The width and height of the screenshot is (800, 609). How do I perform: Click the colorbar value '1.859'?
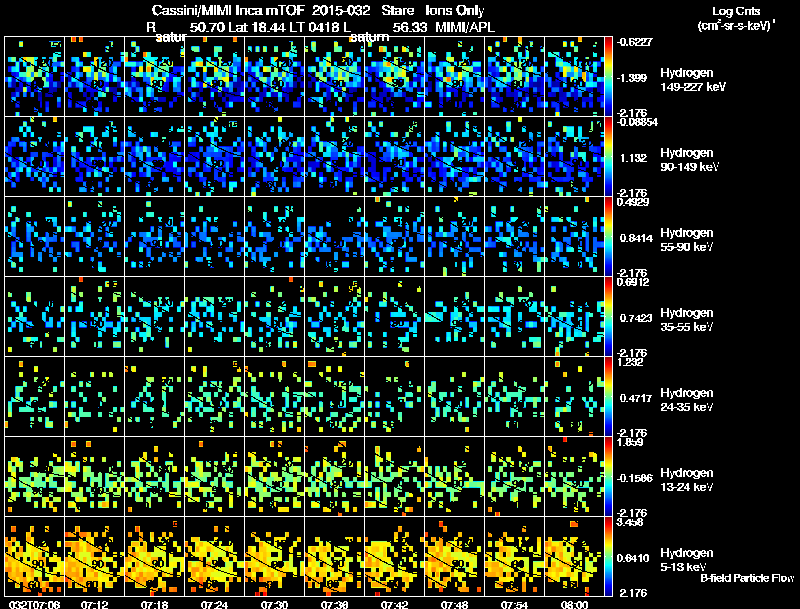coord(630,442)
